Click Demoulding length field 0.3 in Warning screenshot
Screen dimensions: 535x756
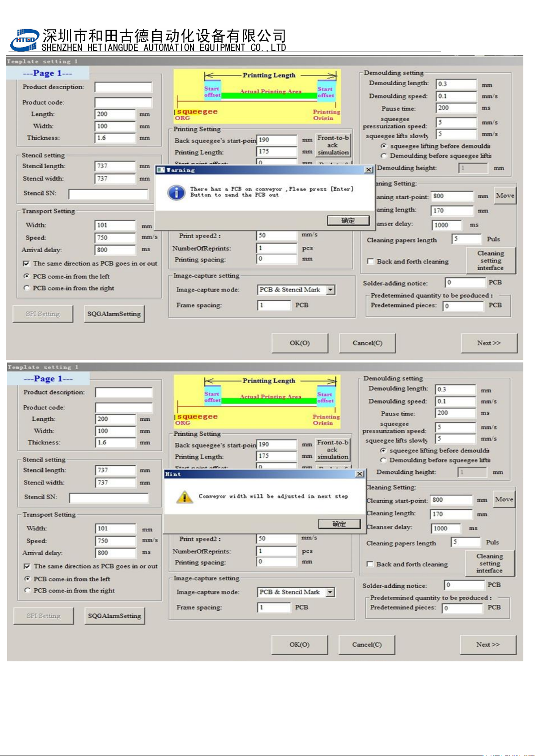[x=456, y=84]
